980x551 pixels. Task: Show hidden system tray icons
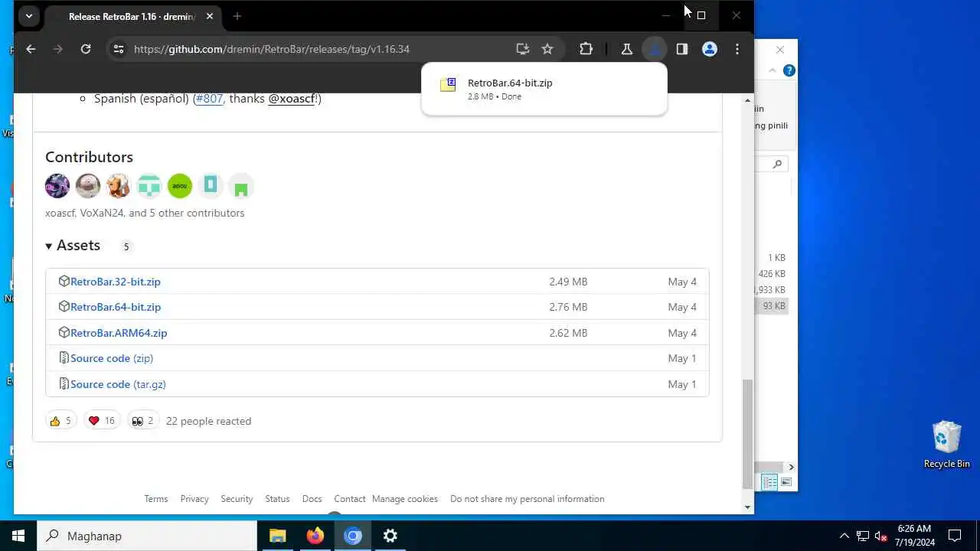[844, 536]
